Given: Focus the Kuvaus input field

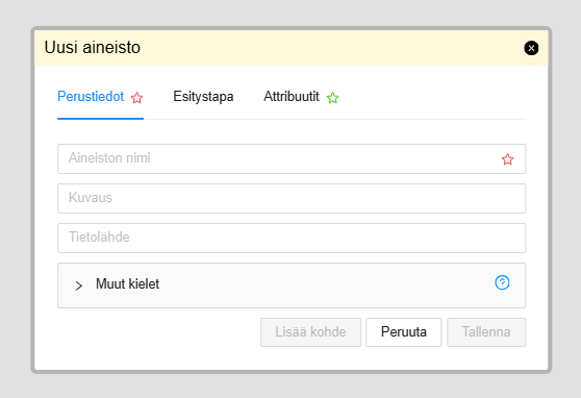Looking at the screenshot, I should click(291, 198).
